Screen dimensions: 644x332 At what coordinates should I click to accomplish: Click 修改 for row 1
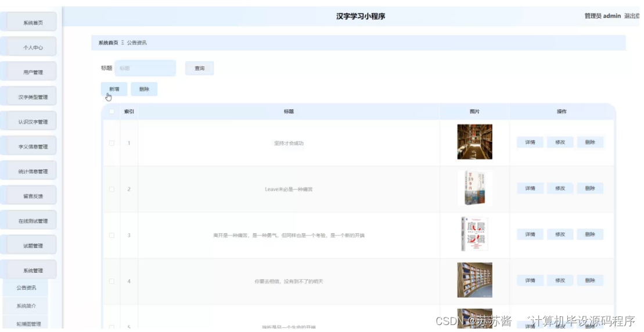pos(560,142)
